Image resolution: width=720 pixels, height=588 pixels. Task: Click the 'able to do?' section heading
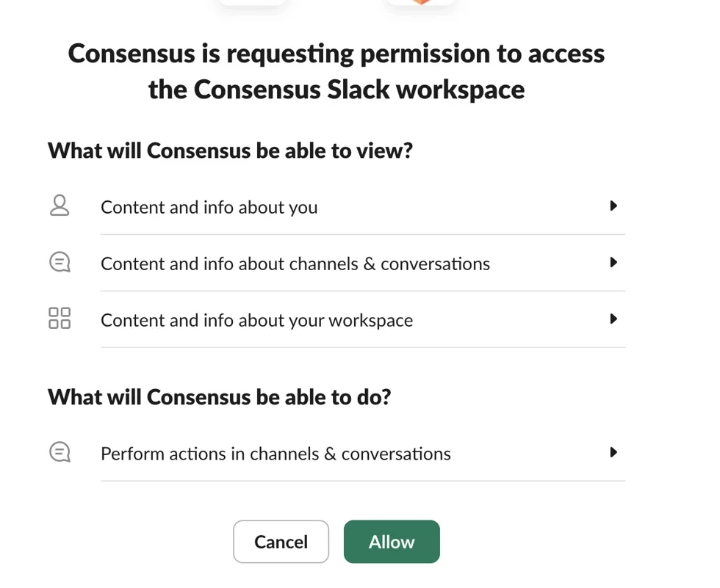point(219,397)
